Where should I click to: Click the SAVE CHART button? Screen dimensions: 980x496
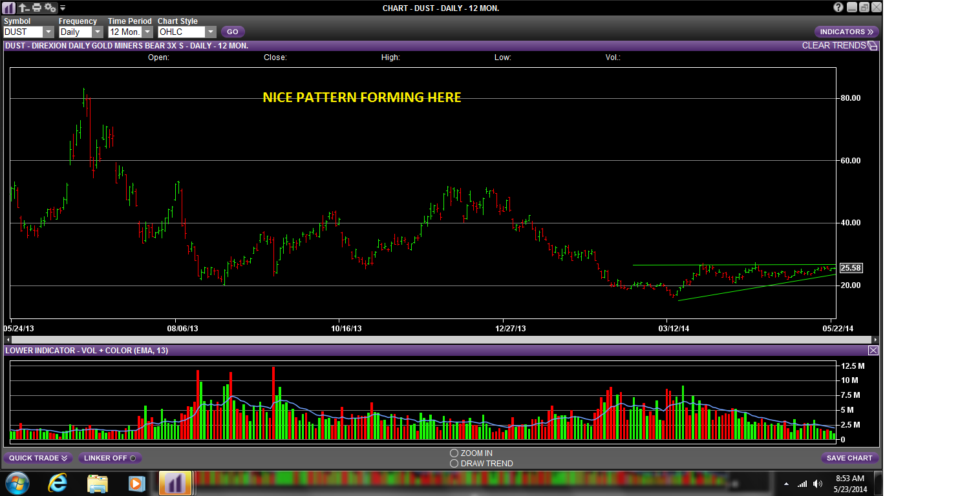pos(850,458)
